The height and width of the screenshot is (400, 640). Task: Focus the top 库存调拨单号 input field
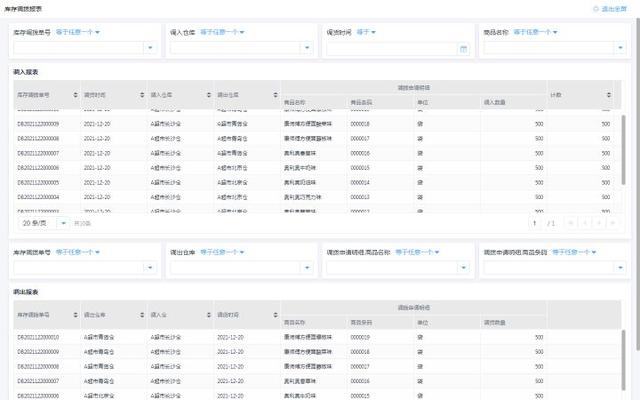coord(78,48)
